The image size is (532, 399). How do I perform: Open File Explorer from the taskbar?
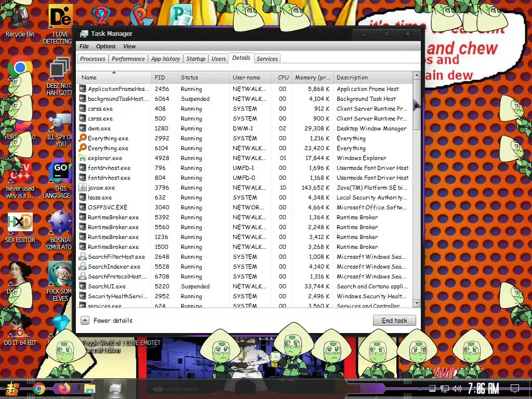click(89, 389)
